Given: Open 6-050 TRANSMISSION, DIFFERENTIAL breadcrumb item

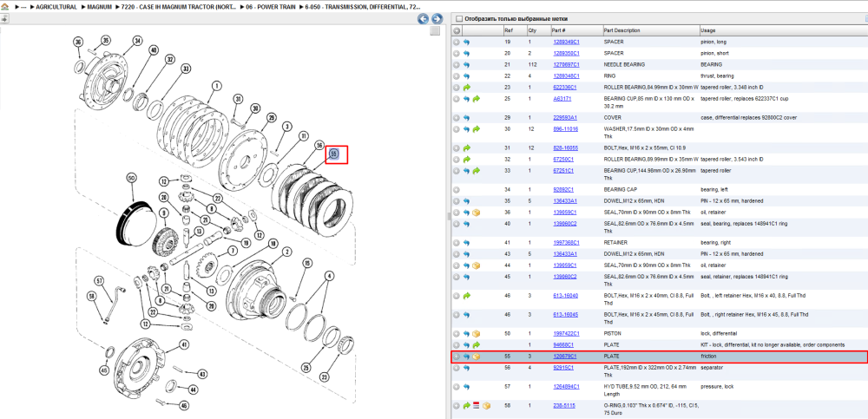Looking at the screenshot, I should click(363, 6).
